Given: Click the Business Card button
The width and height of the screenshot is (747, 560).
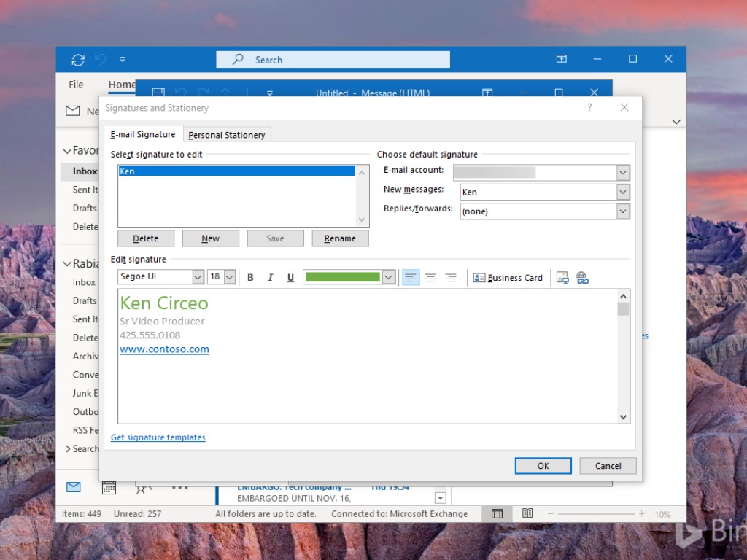Looking at the screenshot, I should pyautogui.click(x=508, y=278).
